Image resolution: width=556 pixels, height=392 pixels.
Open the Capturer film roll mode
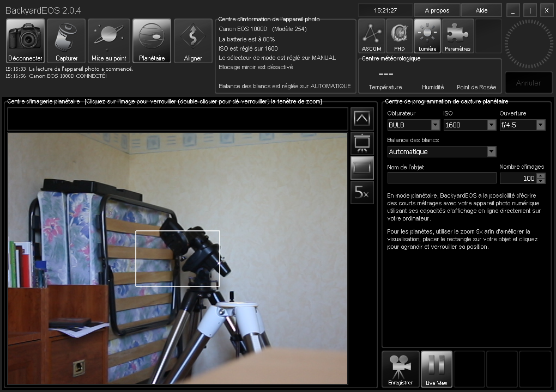pyautogui.click(x=67, y=41)
